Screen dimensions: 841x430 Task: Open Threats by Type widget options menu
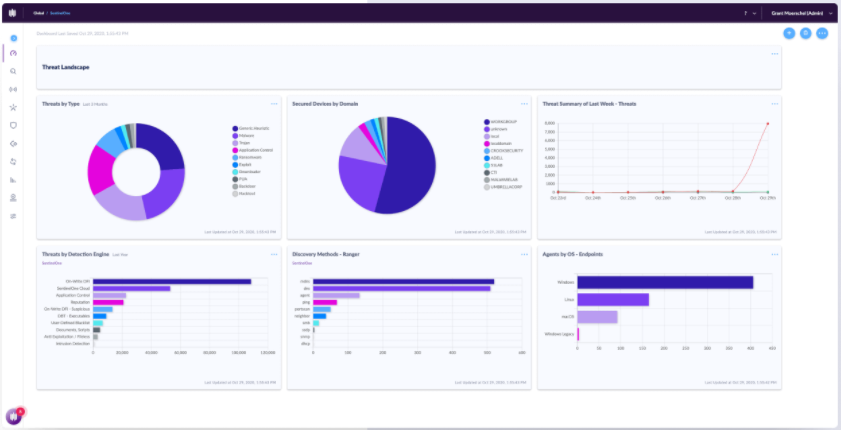point(274,103)
